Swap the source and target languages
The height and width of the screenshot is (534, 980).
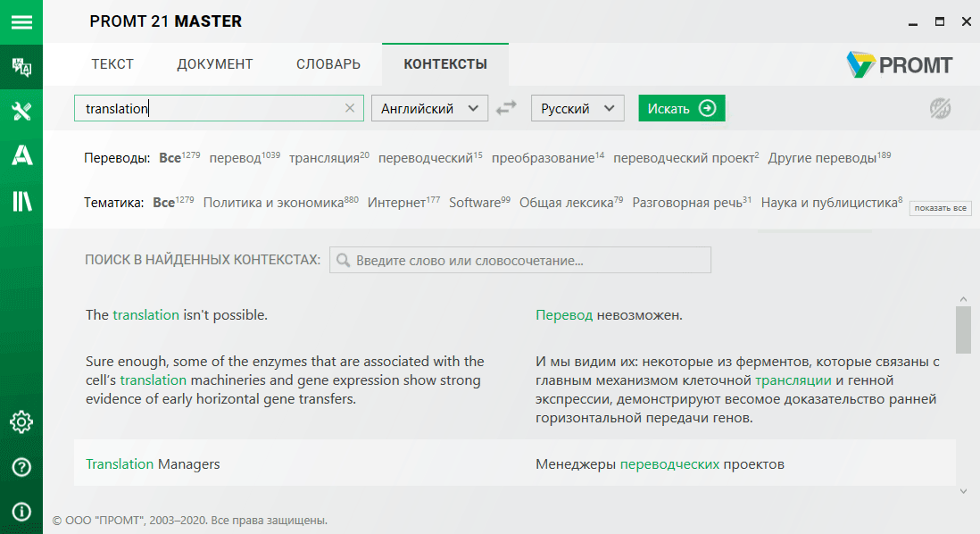coord(506,108)
